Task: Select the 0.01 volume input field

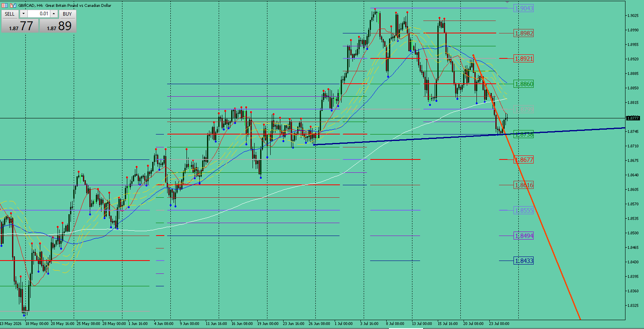Action: tap(39, 14)
